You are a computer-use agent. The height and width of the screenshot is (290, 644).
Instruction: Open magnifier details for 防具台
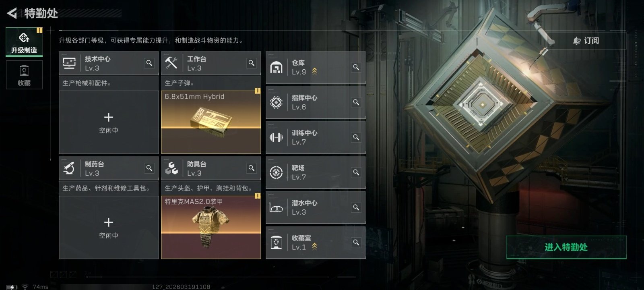252,168
